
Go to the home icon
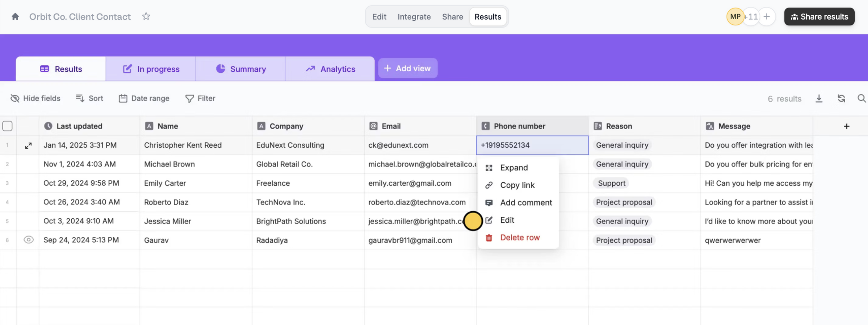[15, 17]
